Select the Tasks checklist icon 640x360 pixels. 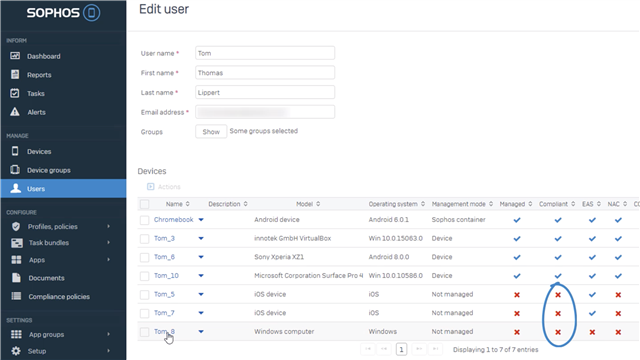point(15,93)
